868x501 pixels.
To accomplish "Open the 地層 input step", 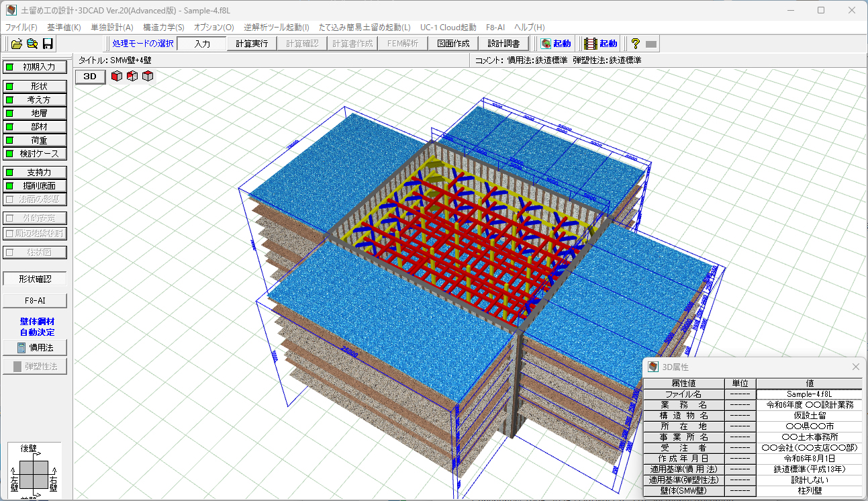I will pos(35,113).
